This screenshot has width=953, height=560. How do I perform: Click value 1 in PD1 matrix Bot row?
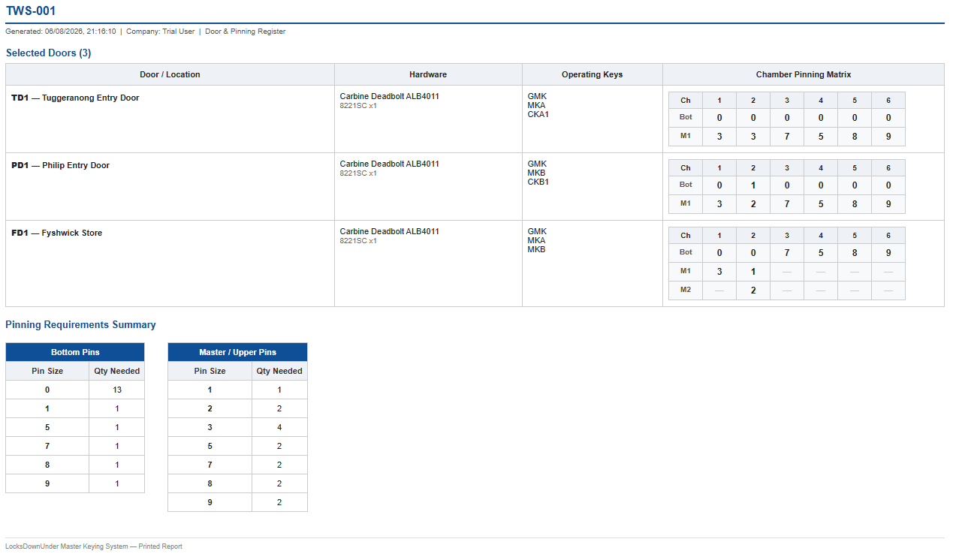tap(753, 185)
